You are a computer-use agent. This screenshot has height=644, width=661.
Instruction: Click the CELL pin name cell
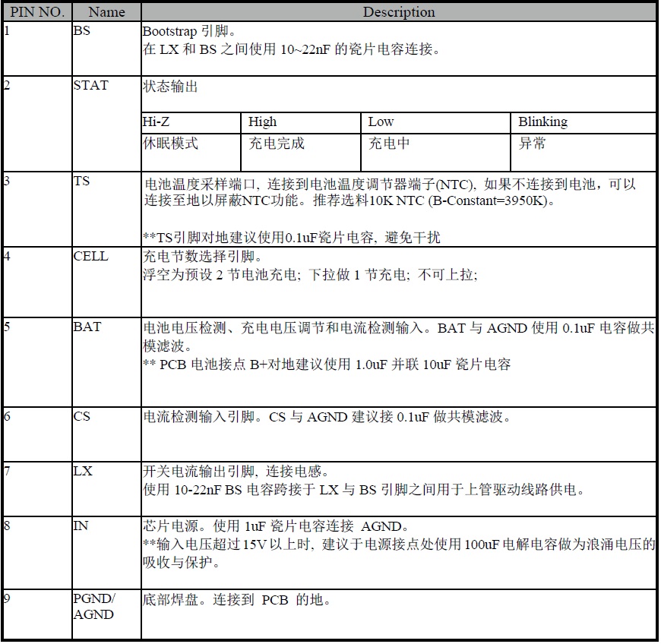pyautogui.click(x=90, y=257)
